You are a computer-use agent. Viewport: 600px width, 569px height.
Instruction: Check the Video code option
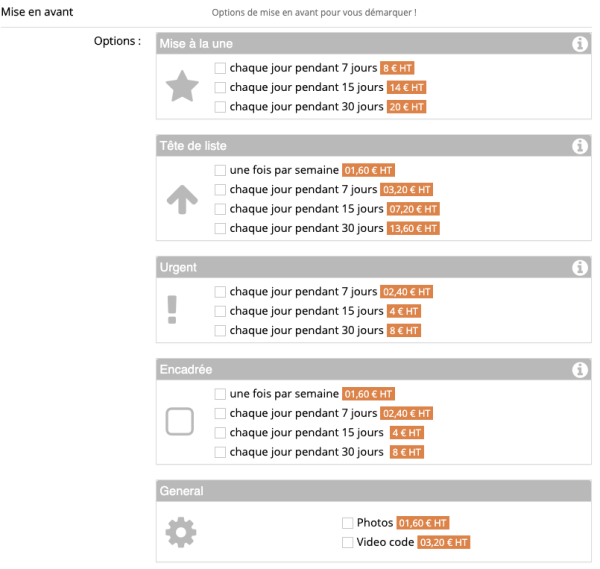347,543
